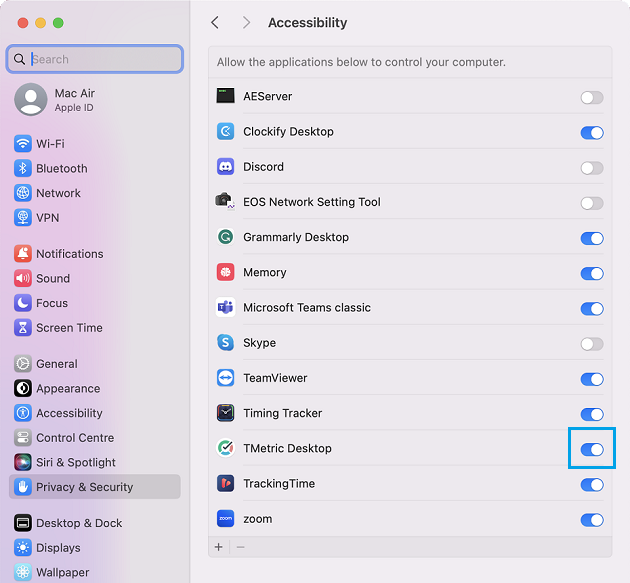Viewport: 630px width, 583px height.
Task: Open Wi-Fi settings in sidebar
Action: (x=94, y=144)
